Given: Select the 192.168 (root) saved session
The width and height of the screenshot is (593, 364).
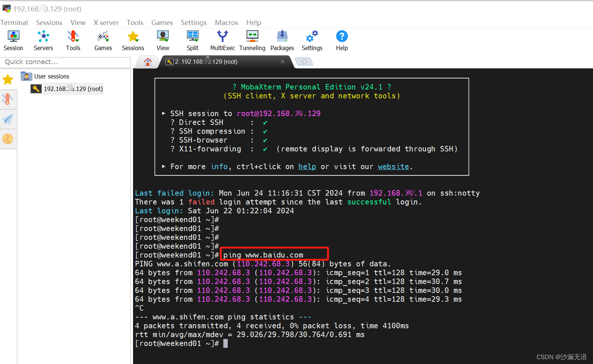Looking at the screenshot, I should click(73, 89).
